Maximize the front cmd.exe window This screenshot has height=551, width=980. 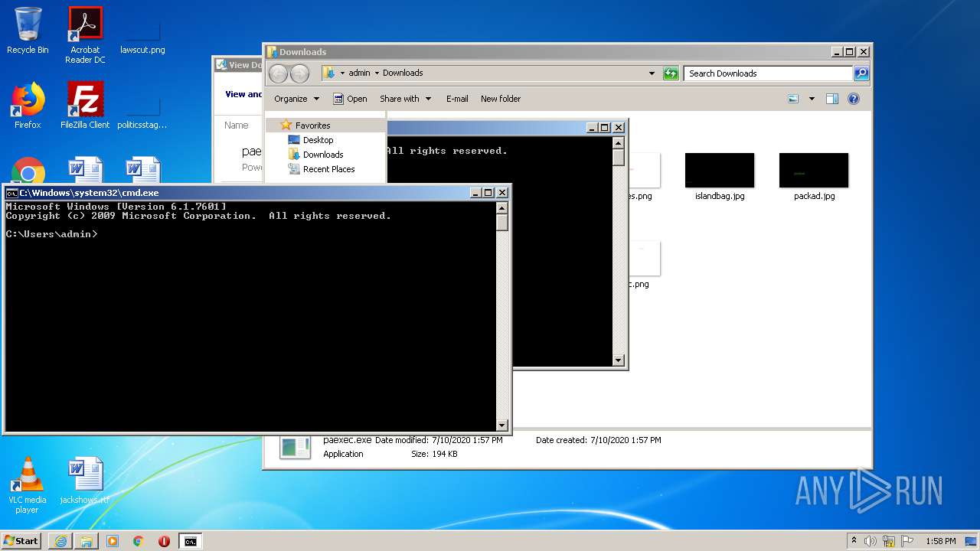[x=488, y=193]
